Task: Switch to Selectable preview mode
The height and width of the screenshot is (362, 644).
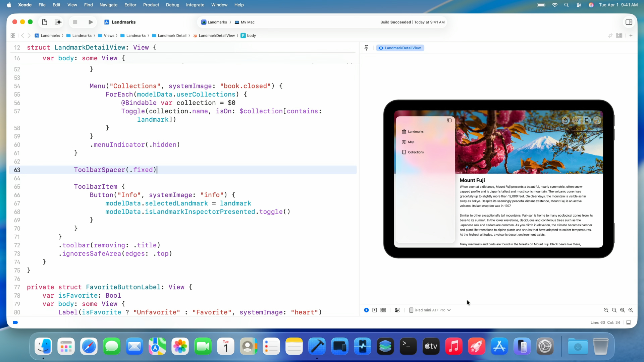Action: coord(375,310)
